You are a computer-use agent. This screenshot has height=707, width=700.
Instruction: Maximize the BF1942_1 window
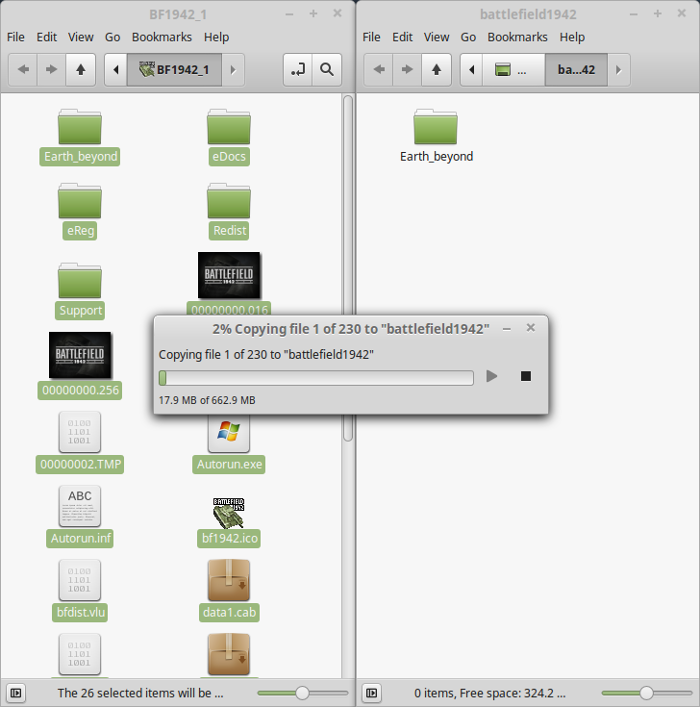click(x=313, y=14)
